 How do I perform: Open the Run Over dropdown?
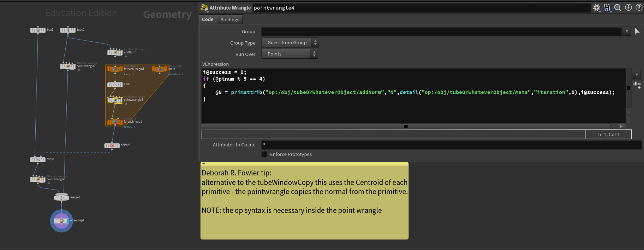[290, 54]
